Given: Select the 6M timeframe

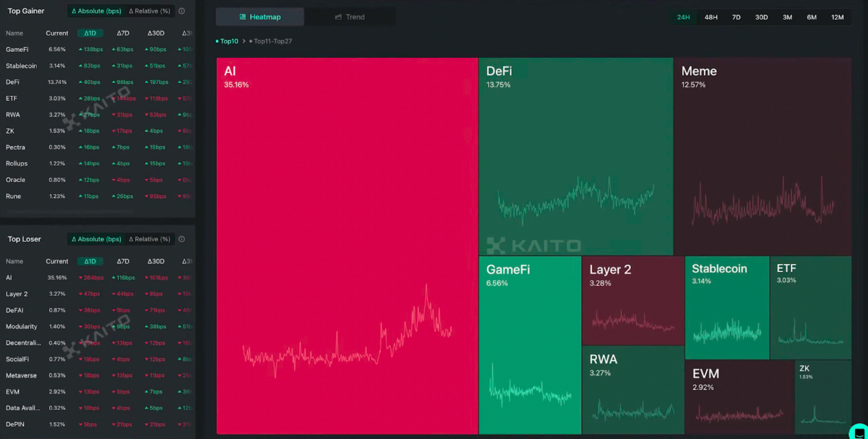Looking at the screenshot, I should pos(811,17).
